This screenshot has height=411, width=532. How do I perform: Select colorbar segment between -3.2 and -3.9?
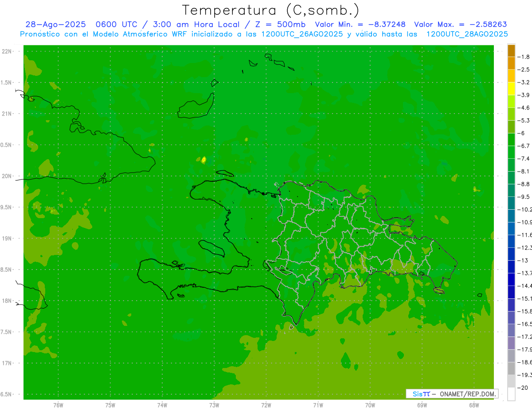(x=511, y=89)
